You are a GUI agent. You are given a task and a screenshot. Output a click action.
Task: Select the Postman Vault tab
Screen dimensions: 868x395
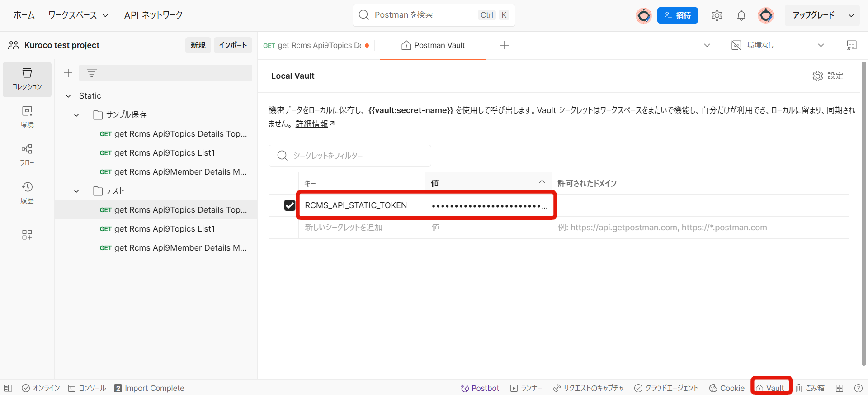point(433,45)
